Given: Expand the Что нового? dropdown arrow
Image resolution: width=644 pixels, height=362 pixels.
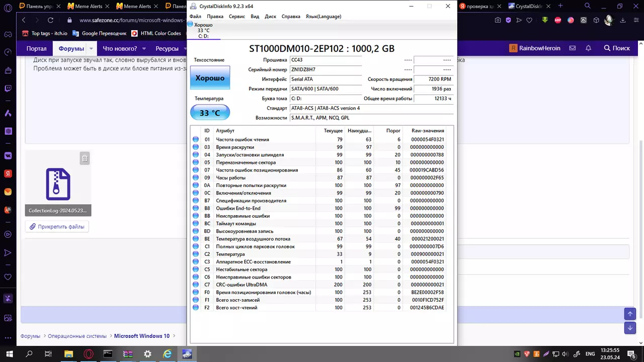Looking at the screenshot, I should click(x=144, y=49).
